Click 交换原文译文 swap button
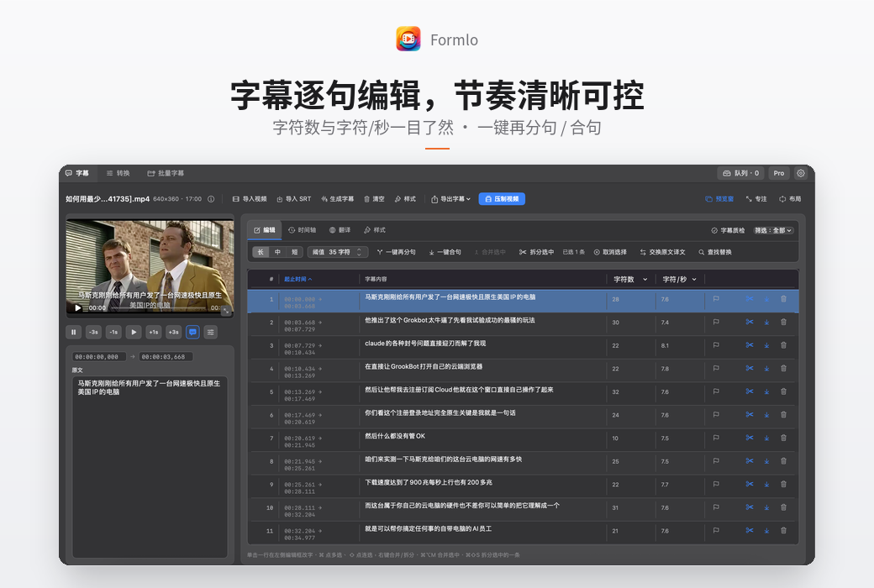 pos(663,253)
